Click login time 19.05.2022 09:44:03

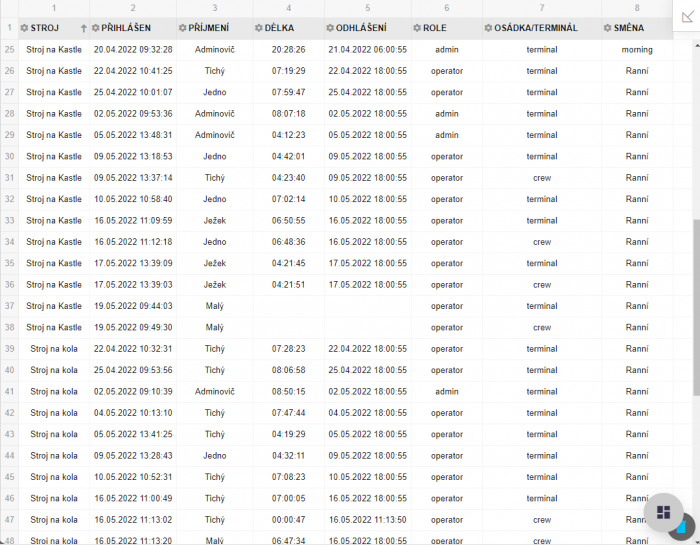coord(133,306)
